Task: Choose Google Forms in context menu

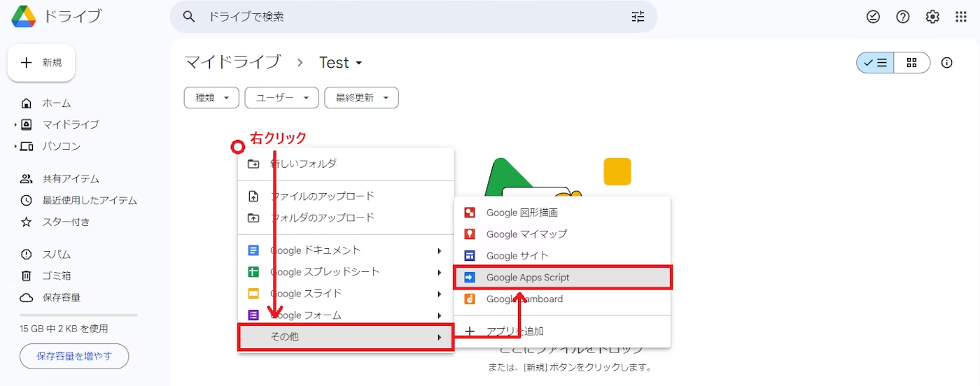Action: coord(346,315)
